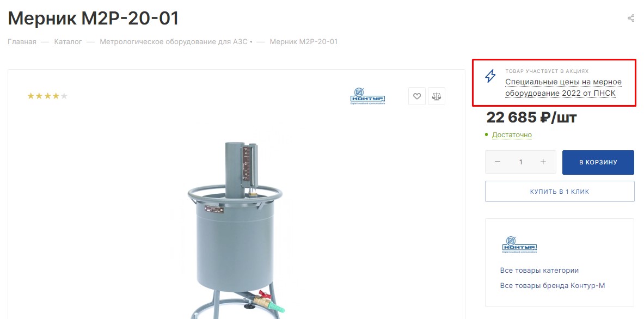
Task: Decrease quantity with the minus button
Action: click(498, 162)
